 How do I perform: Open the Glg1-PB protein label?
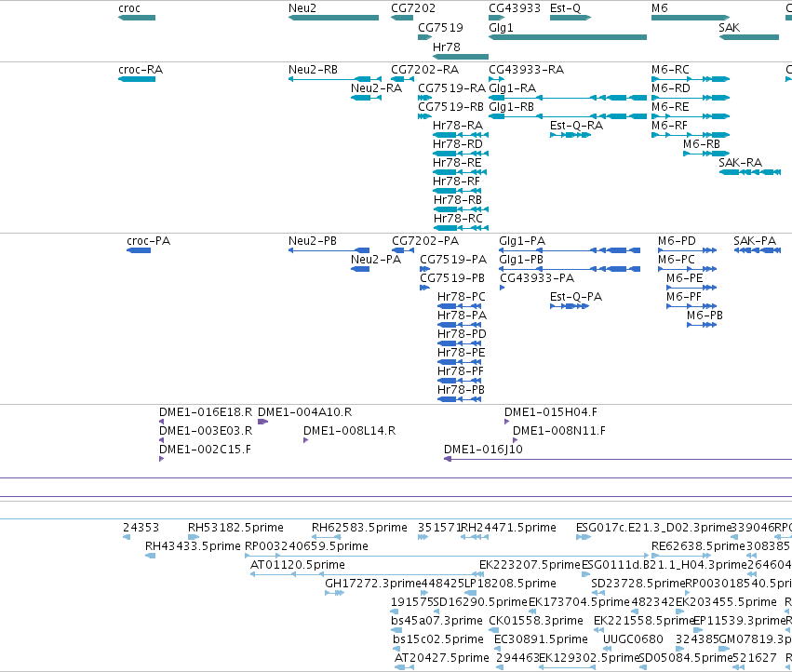pyautogui.click(x=521, y=260)
